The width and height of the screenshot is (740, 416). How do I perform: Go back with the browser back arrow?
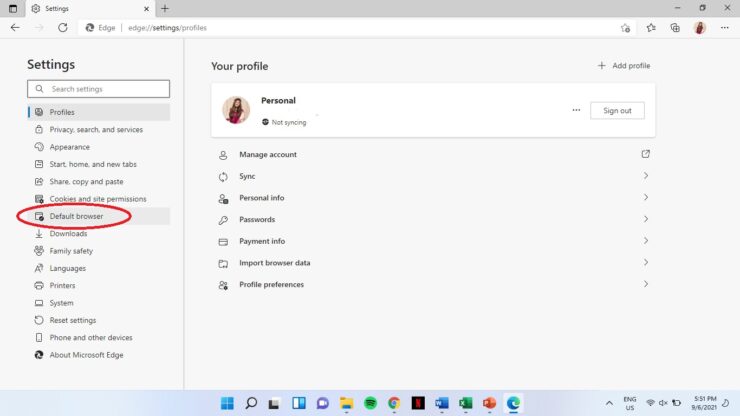click(x=15, y=28)
